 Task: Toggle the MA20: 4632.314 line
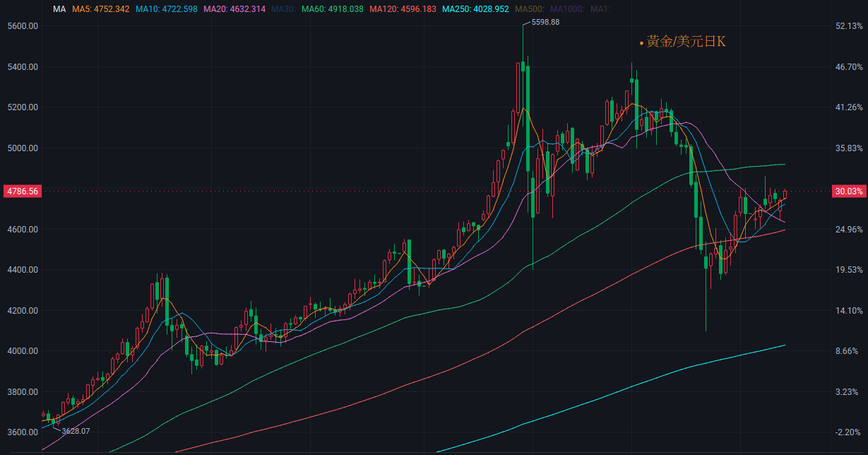234,9
